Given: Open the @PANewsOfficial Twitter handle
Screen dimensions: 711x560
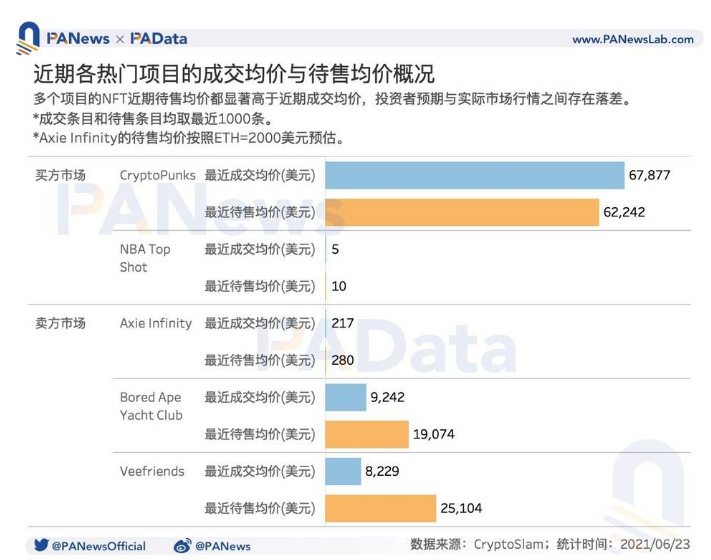Looking at the screenshot, I should pos(99,546).
